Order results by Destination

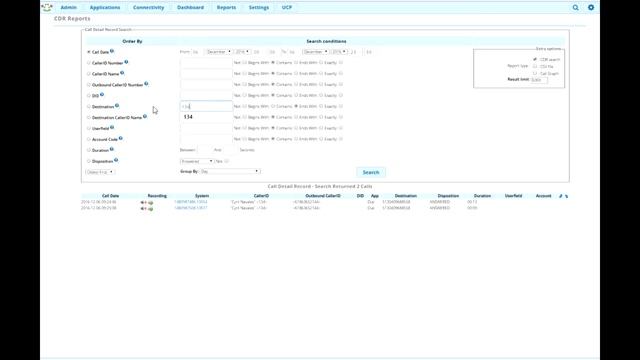click(89, 107)
